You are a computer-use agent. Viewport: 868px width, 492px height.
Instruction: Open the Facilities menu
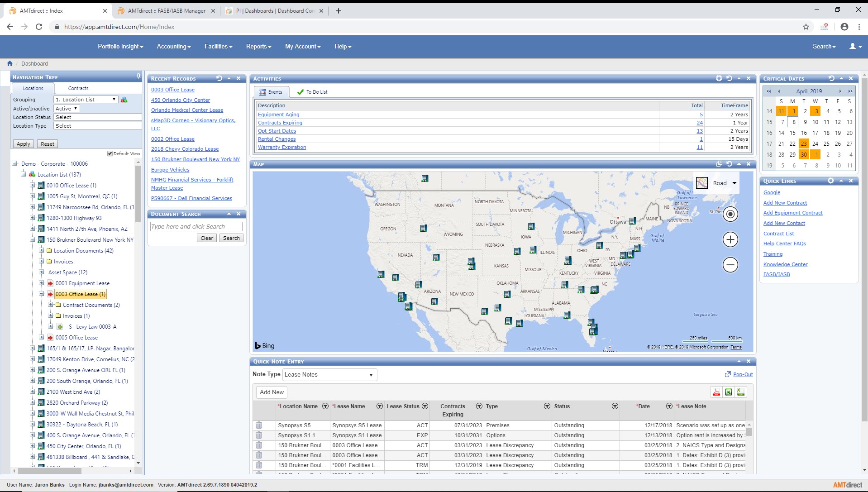pyautogui.click(x=218, y=46)
